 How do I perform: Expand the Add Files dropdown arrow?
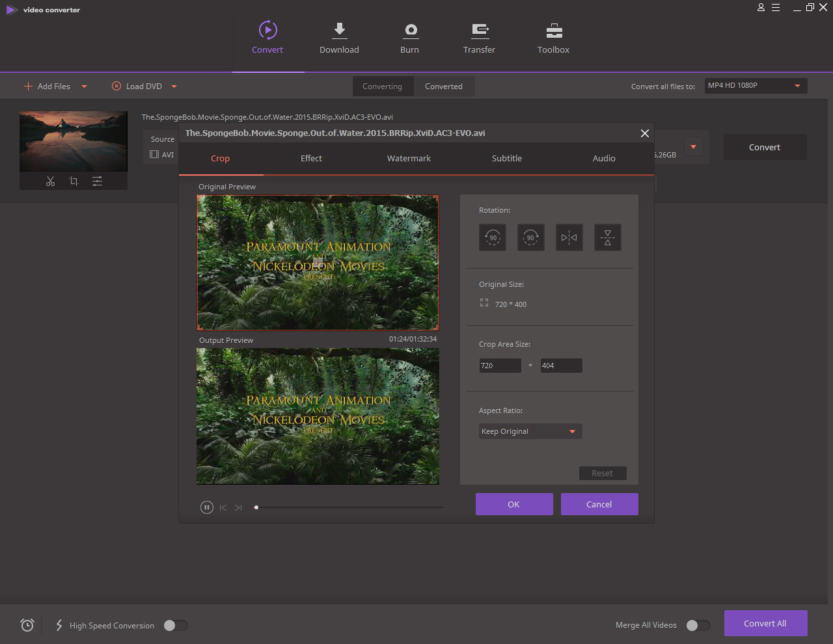coord(84,86)
